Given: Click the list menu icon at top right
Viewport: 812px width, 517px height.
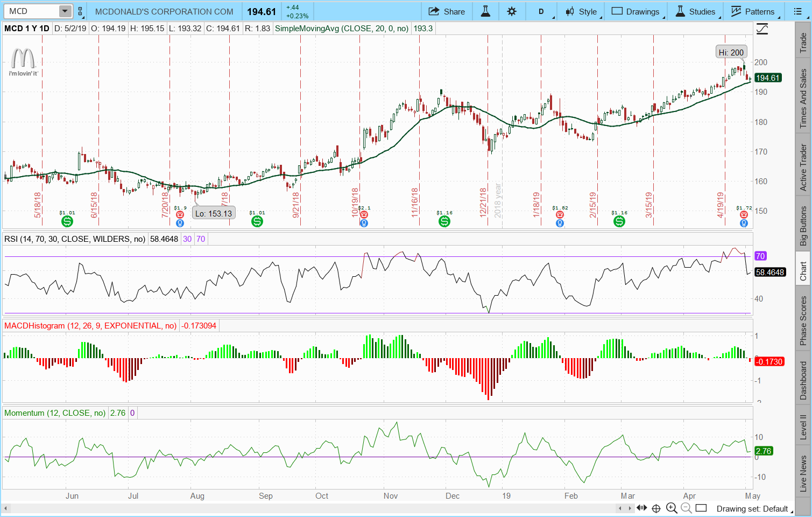Looking at the screenshot, I should [x=797, y=11].
